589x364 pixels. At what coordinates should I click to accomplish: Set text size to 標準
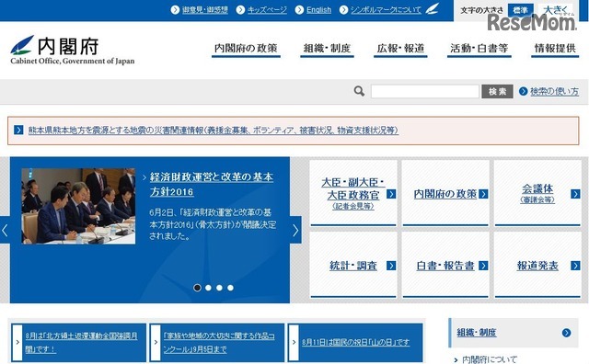pyautogui.click(x=520, y=10)
